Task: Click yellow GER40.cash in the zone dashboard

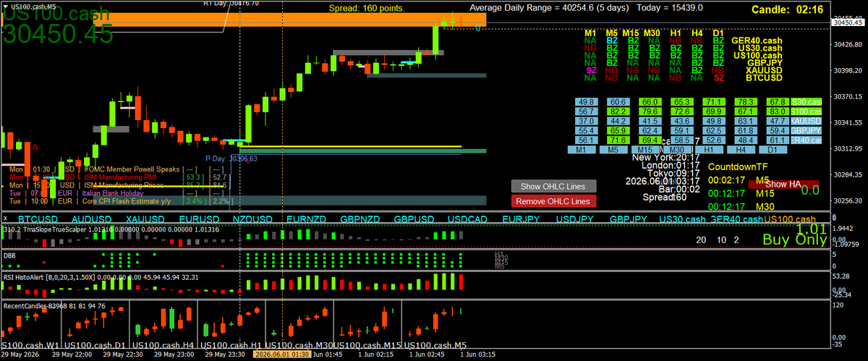Action: coord(757,41)
